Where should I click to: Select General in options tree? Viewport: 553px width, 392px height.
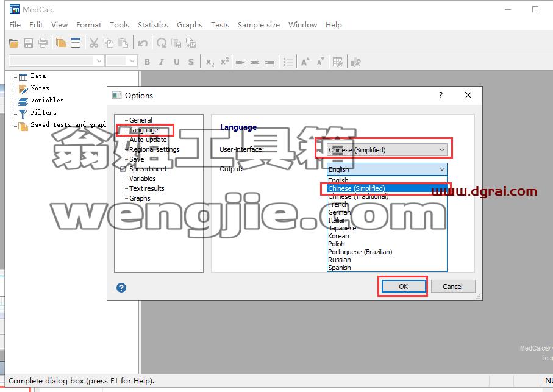coord(140,120)
